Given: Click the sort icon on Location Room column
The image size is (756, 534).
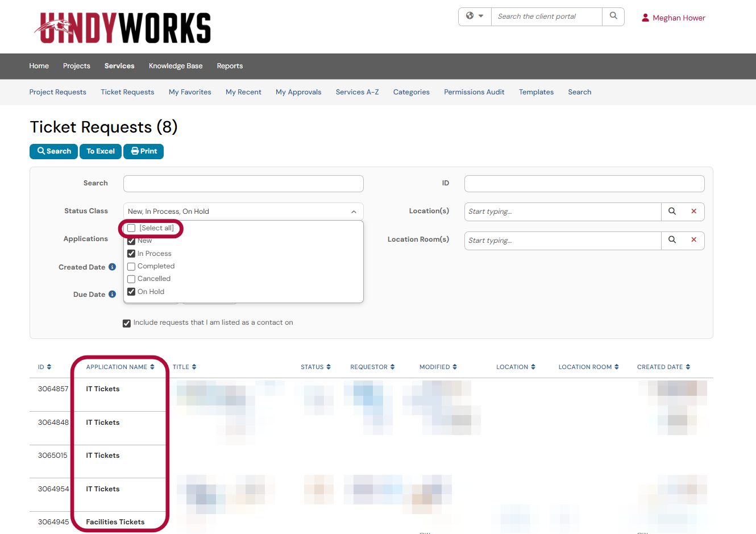Looking at the screenshot, I should pyautogui.click(x=617, y=367).
